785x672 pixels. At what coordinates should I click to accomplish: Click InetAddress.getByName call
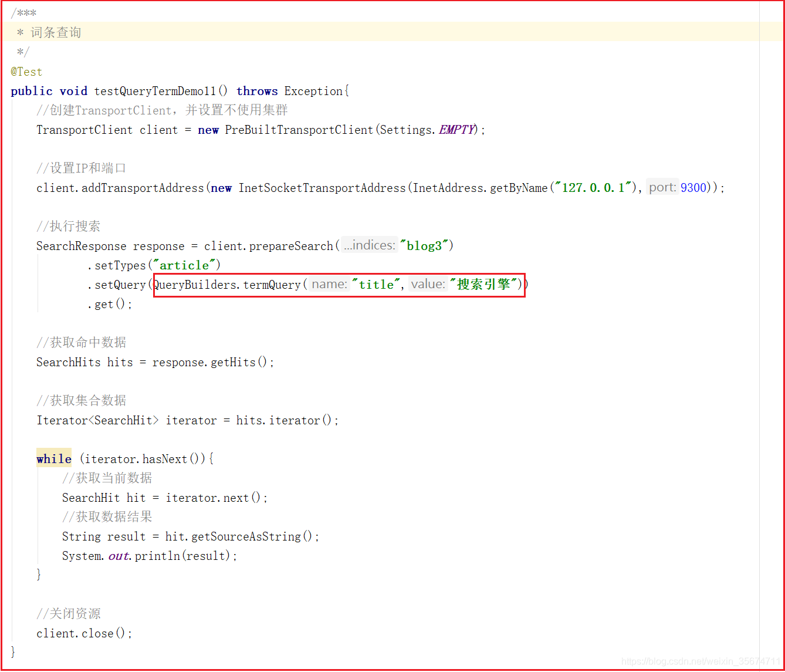480,188
